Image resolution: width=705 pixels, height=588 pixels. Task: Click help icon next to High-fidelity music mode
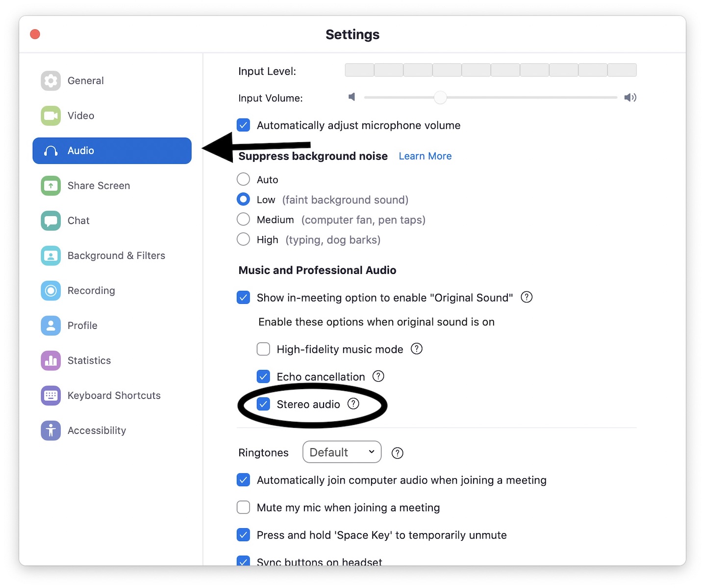tap(416, 349)
